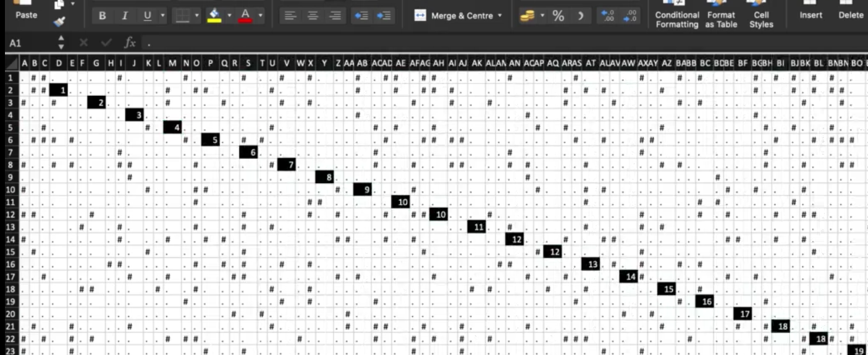Select the black cell numbered 9
This screenshot has width=868, height=355.
point(363,189)
